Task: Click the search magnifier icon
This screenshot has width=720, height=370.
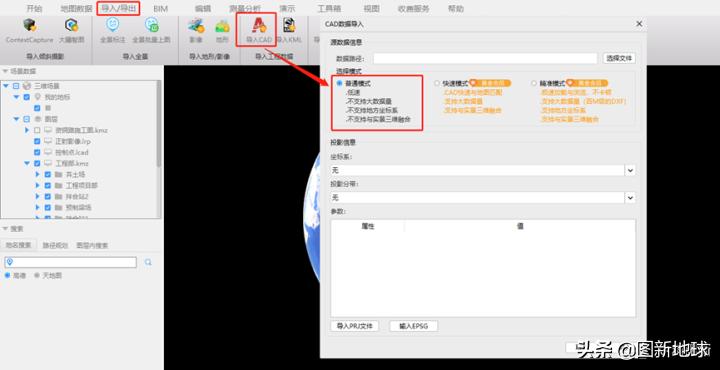Action: point(148,262)
